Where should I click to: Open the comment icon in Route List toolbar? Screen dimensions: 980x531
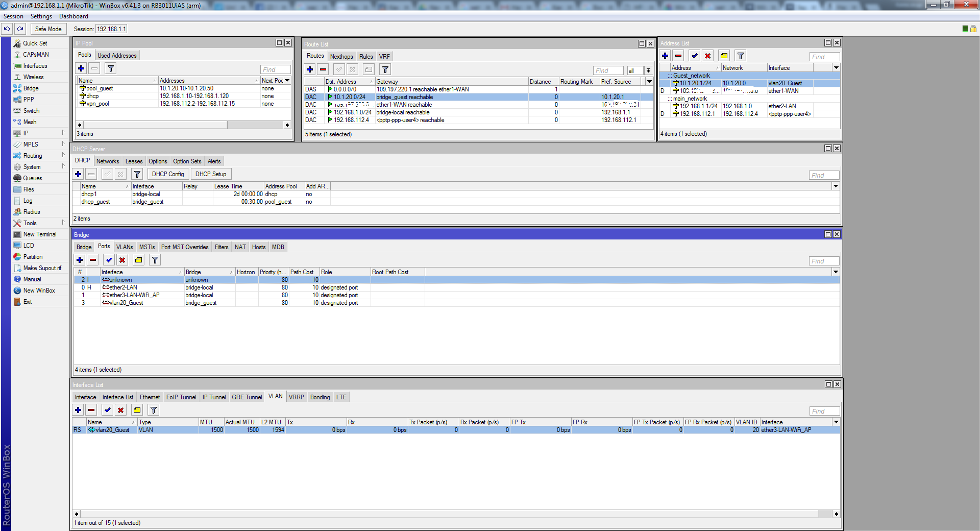coord(369,69)
